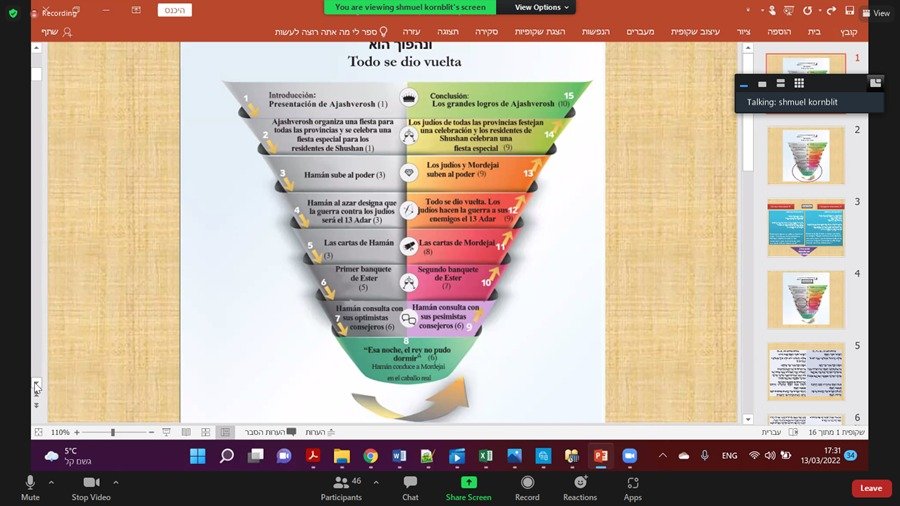Expand video options arrow beside Stop Video
Image resolution: width=900 pixels, height=506 pixels.
(116, 481)
